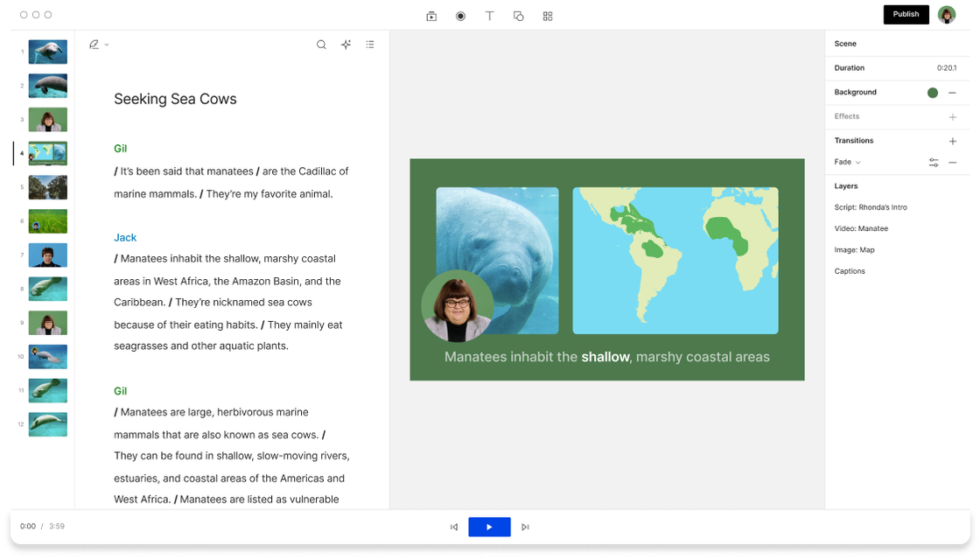
Task: Remove the Fade transition with minus icon
Action: click(953, 163)
